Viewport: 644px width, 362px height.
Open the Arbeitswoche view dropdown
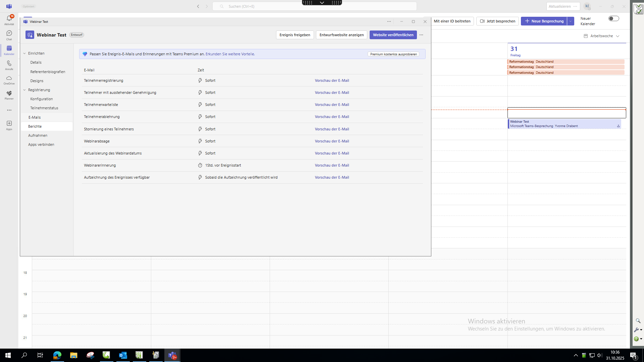coord(602,36)
